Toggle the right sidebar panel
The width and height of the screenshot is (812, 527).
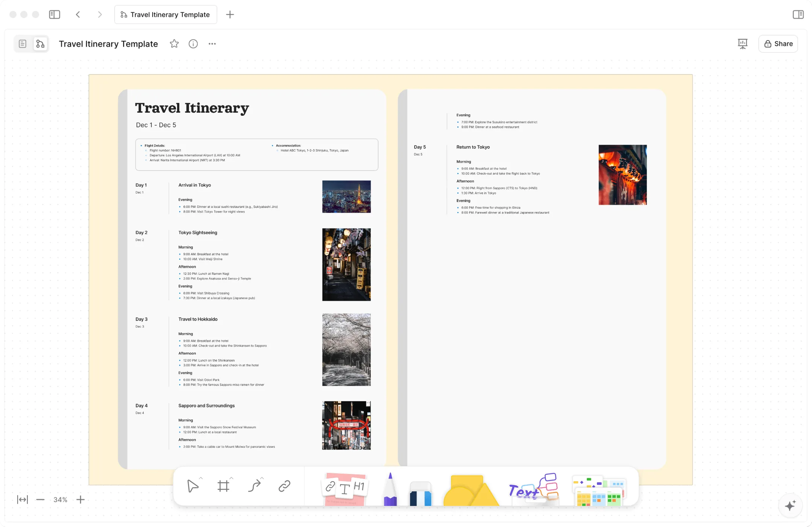click(798, 15)
